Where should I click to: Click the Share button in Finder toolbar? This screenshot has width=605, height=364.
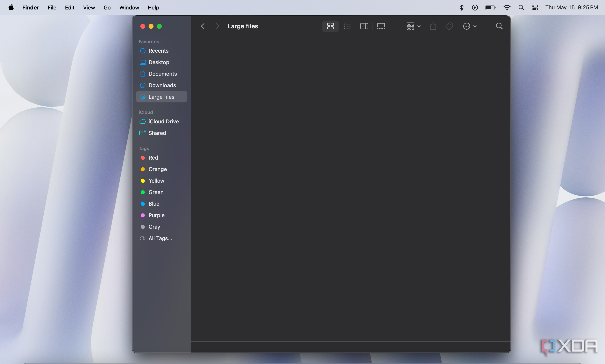tap(433, 26)
